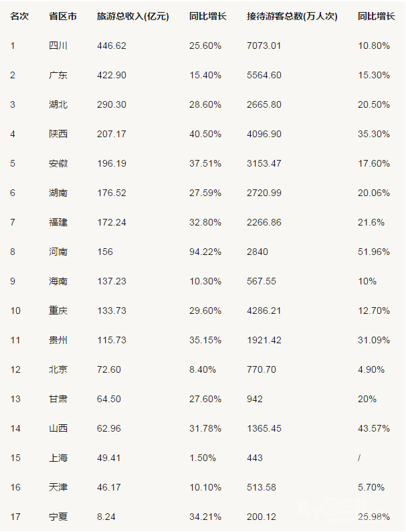
Task: Click the 省区市 column header
Action: pos(63,16)
